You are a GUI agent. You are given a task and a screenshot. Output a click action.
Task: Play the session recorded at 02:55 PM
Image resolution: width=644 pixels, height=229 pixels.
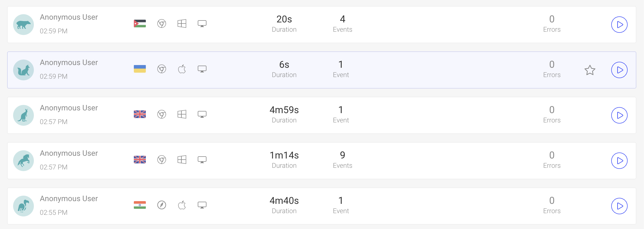pyautogui.click(x=619, y=206)
